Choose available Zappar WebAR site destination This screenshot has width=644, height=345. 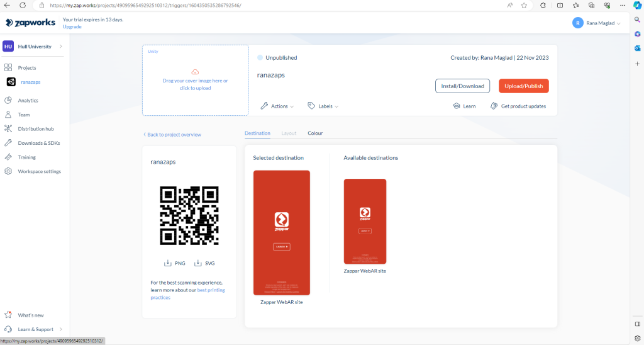point(365,221)
